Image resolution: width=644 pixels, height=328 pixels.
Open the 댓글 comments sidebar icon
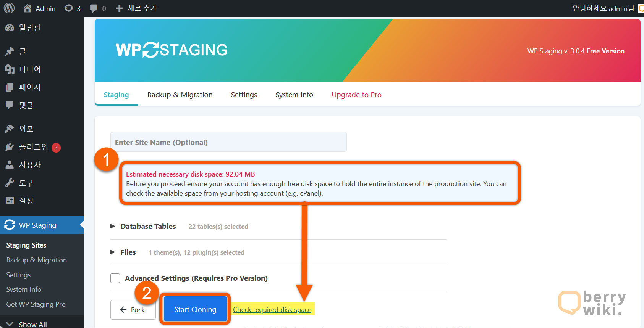(10, 105)
